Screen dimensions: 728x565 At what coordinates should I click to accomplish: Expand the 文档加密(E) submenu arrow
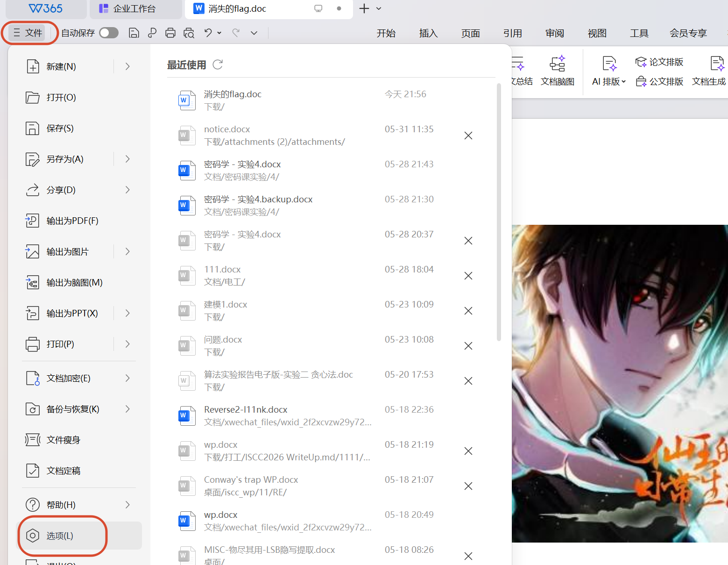(x=127, y=378)
